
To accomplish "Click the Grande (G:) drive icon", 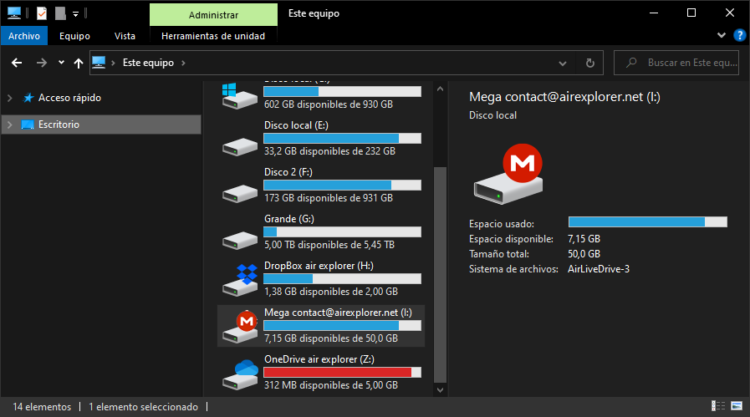I will coord(240,232).
